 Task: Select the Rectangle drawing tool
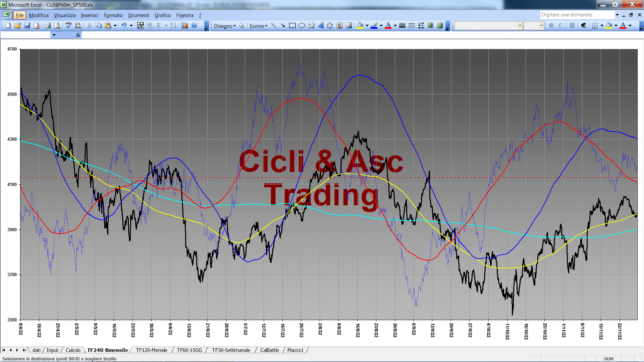(292, 25)
